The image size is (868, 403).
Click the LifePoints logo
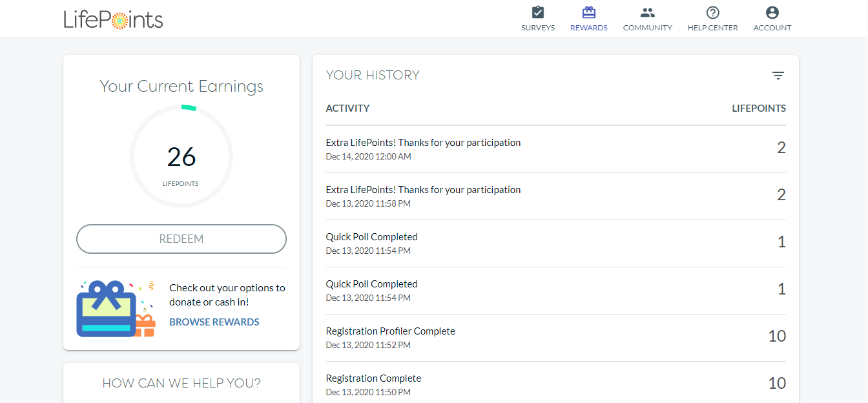pos(113,19)
